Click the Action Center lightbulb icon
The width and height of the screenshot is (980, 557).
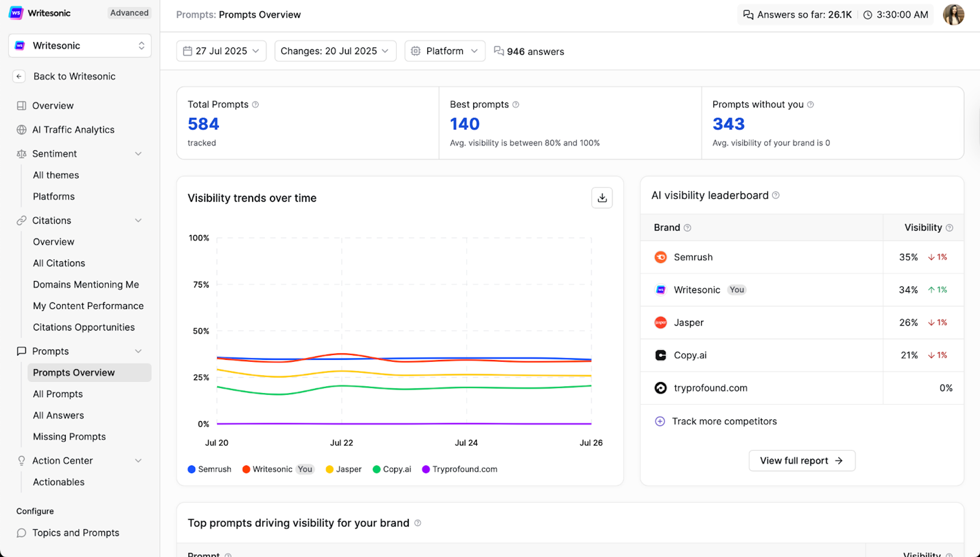[x=21, y=461]
